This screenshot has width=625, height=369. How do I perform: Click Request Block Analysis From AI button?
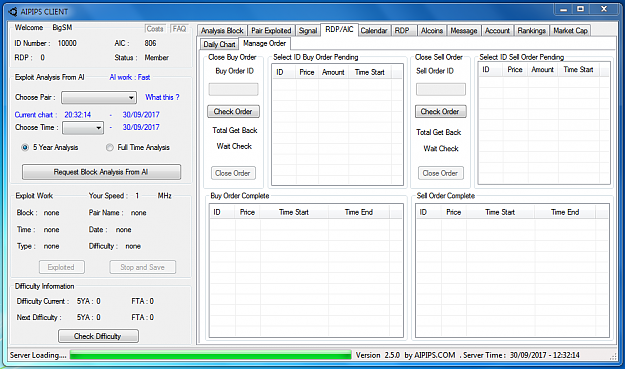pos(101,172)
